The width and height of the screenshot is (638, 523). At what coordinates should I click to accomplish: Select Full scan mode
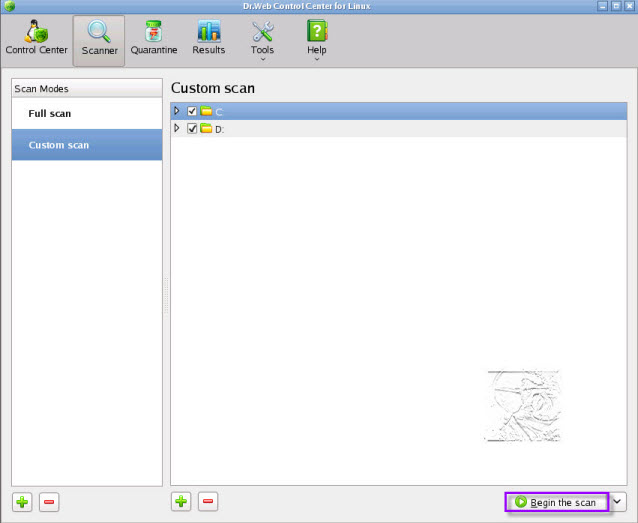point(87,114)
